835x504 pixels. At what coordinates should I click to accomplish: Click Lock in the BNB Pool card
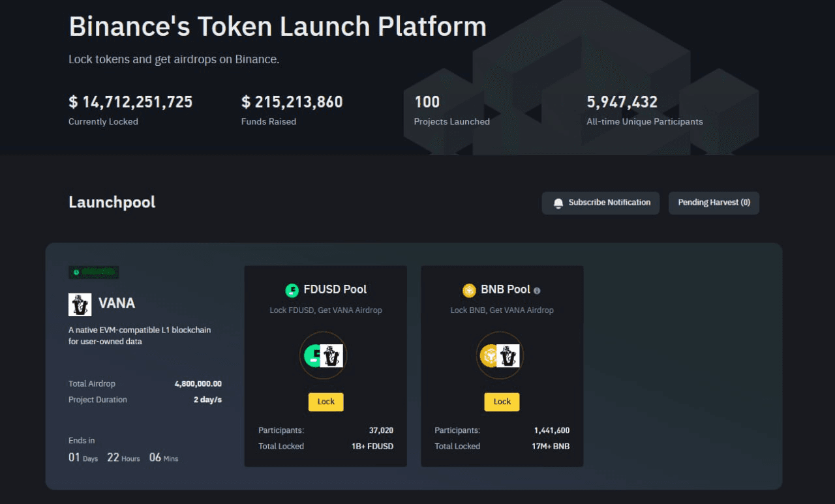502,402
